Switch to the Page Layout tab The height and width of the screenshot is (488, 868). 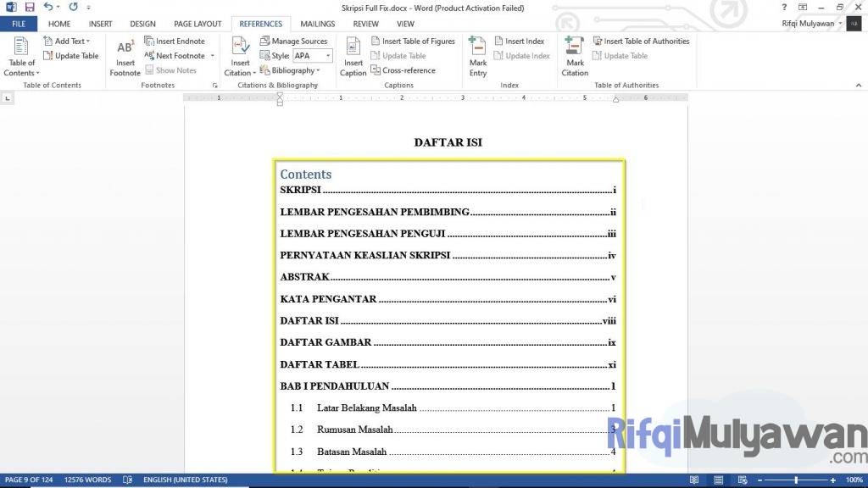pos(197,24)
